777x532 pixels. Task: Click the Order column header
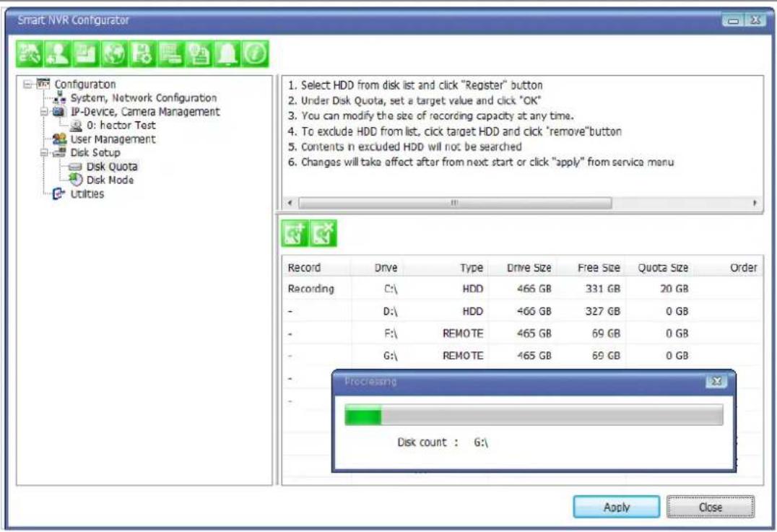(x=728, y=268)
